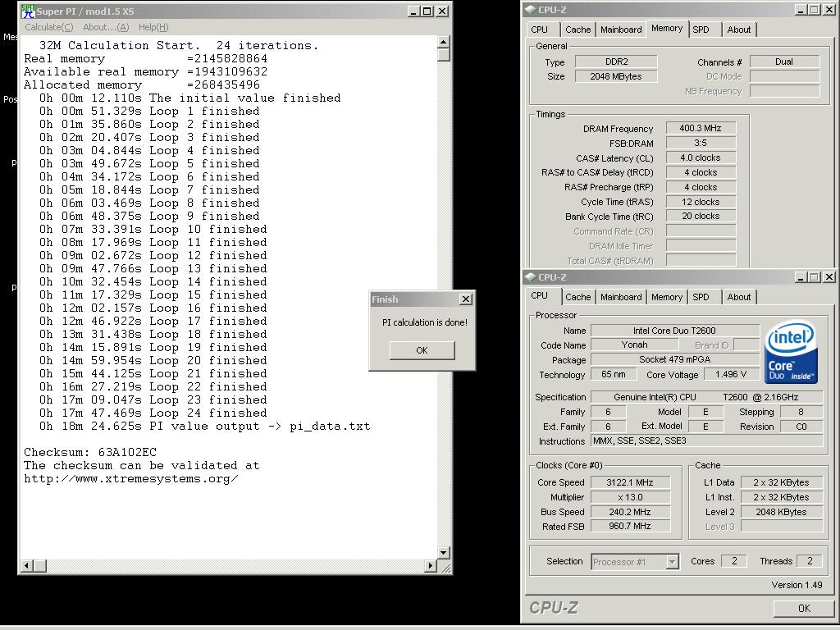
Task: Click the Super PI vertical scrollbar up arrow
Action: (444, 42)
